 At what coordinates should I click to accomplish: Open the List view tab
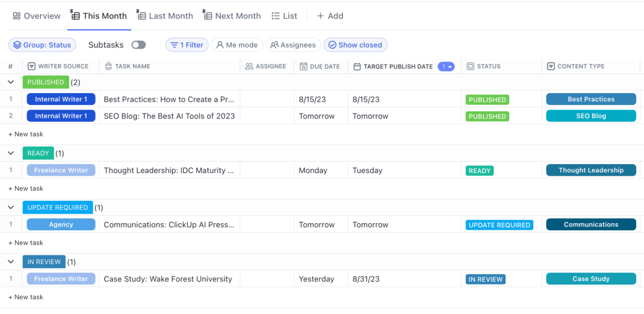[x=284, y=16]
